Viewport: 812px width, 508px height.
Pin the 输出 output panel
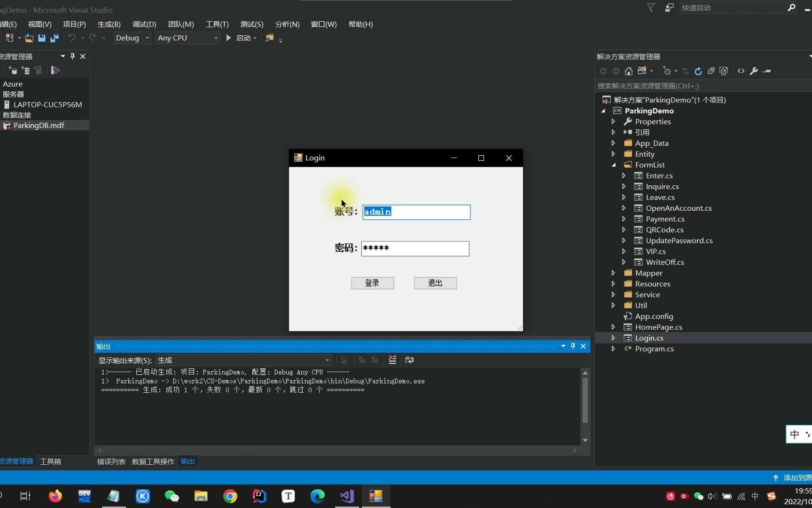(x=572, y=346)
